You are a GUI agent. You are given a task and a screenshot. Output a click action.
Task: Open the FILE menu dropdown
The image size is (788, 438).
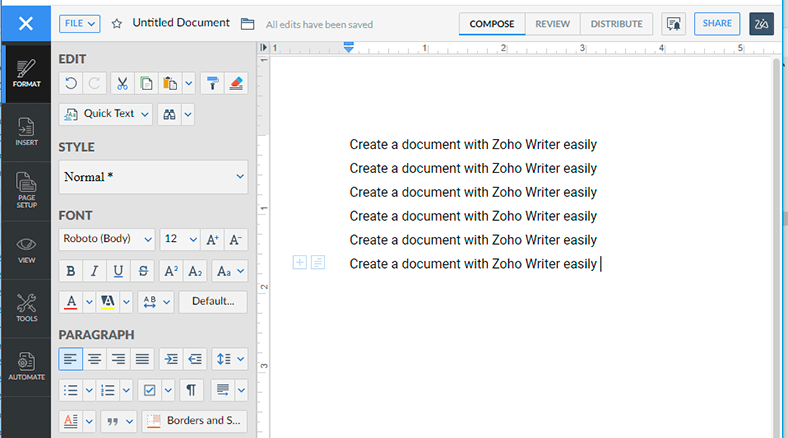(x=79, y=24)
